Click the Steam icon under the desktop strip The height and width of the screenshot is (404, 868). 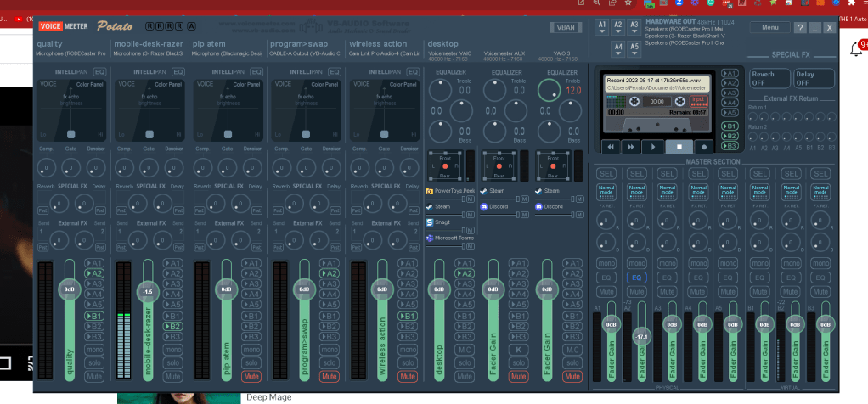[x=429, y=206]
